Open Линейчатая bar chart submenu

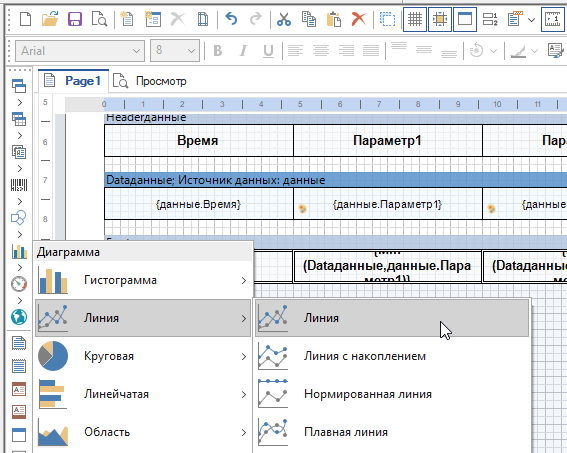[x=143, y=394]
